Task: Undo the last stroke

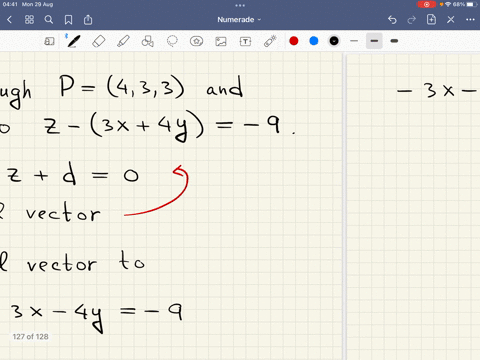Action: pyautogui.click(x=392, y=20)
